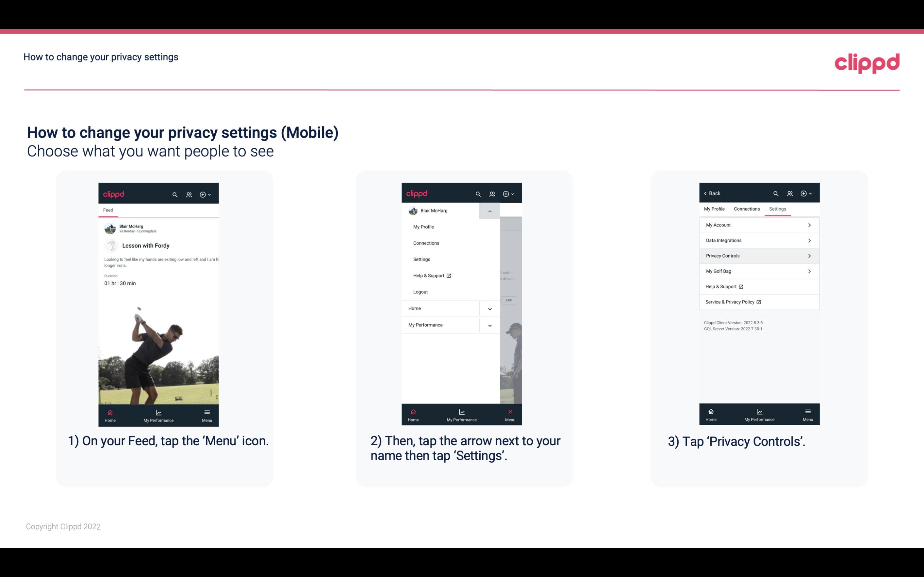This screenshot has height=577, width=924.
Task: Tap the Clippd logo icon in feed
Action: pyautogui.click(x=114, y=194)
